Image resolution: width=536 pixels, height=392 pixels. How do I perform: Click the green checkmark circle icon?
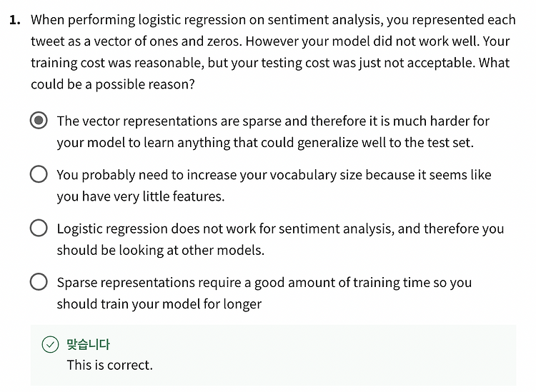click(x=50, y=344)
